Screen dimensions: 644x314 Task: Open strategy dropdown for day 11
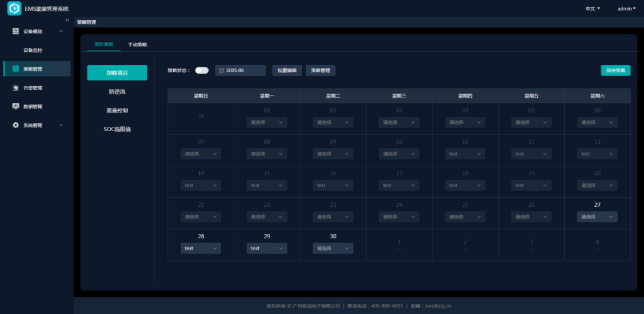(465, 154)
